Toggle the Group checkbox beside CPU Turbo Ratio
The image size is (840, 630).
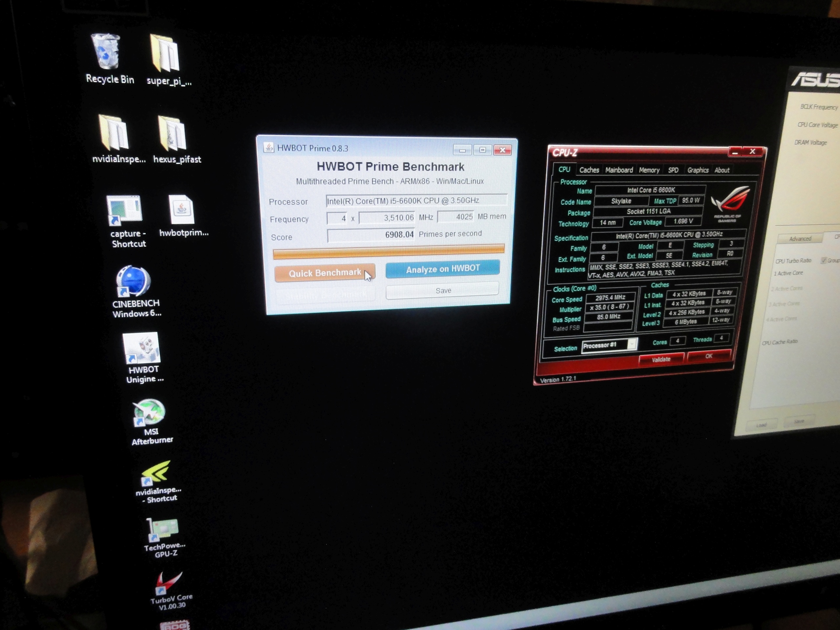point(823,260)
